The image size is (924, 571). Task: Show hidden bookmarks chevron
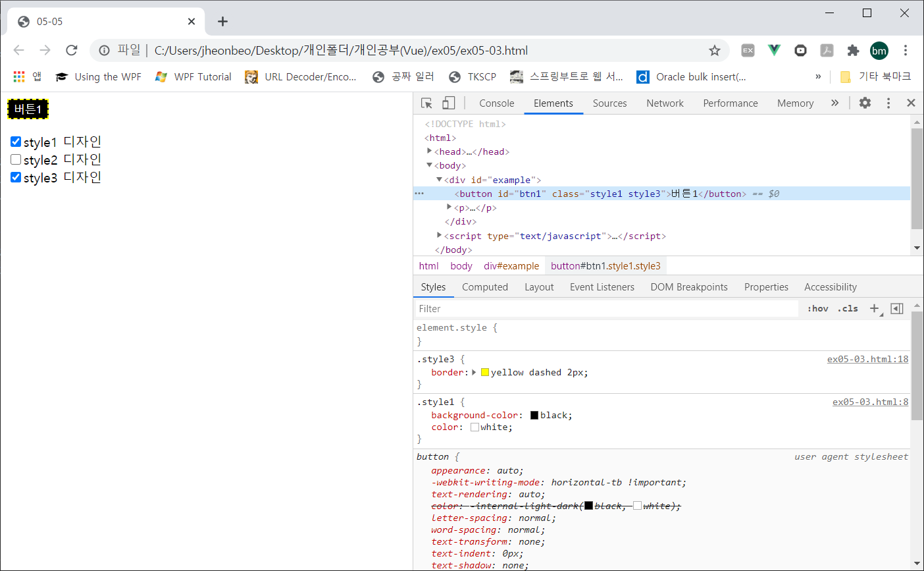pos(818,76)
